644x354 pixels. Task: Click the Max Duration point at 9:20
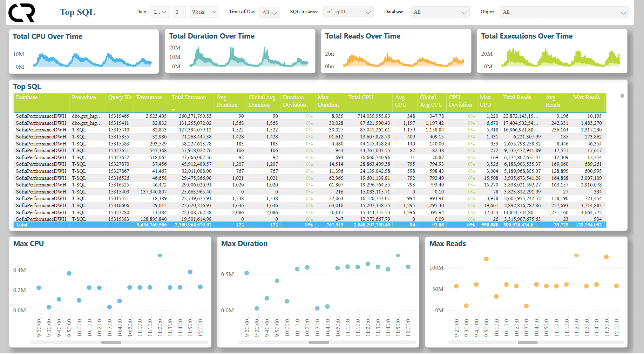pos(247,273)
